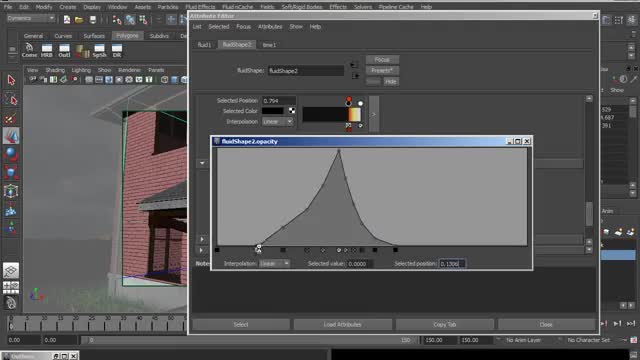Click the Outl shelf button

(64, 51)
